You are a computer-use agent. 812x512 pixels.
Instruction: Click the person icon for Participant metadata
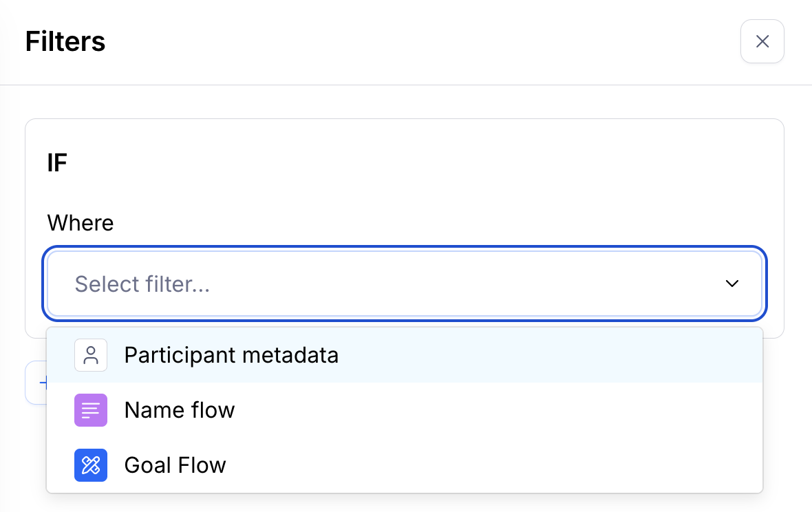click(x=91, y=355)
